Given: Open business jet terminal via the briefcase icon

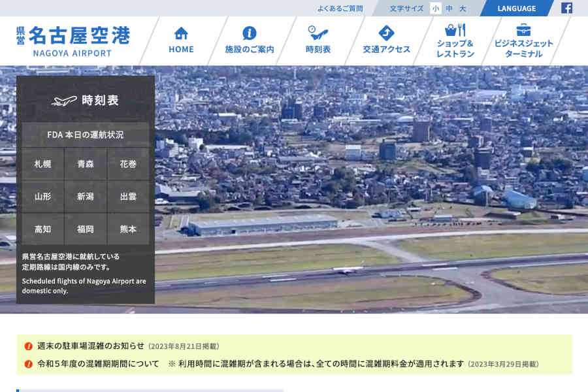Looking at the screenshot, I should (523, 30).
